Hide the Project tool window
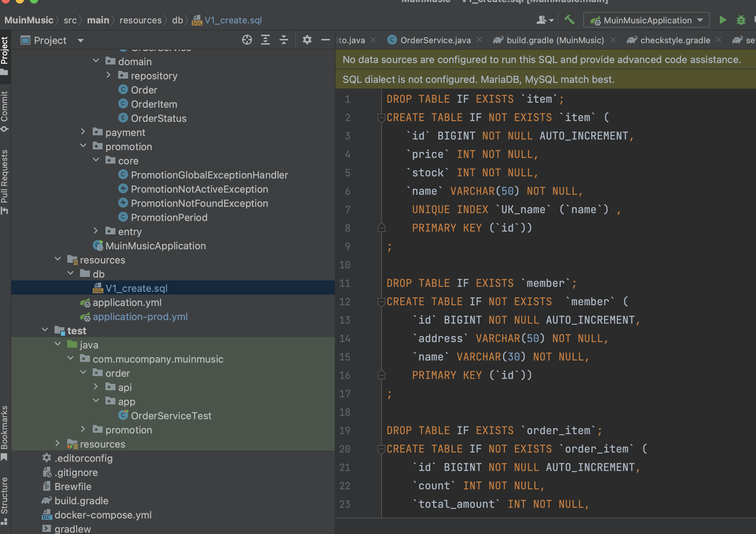Viewport: 756px width, 534px height. [x=325, y=40]
